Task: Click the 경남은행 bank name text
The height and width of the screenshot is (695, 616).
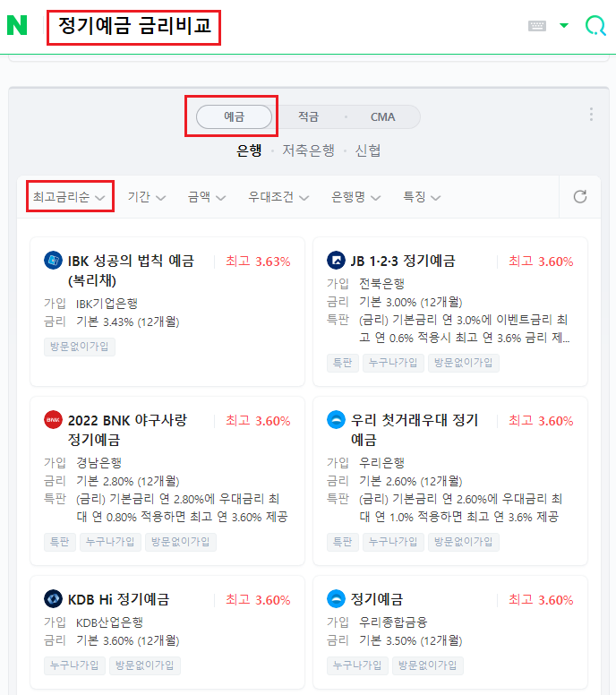Action: coord(98,463)
